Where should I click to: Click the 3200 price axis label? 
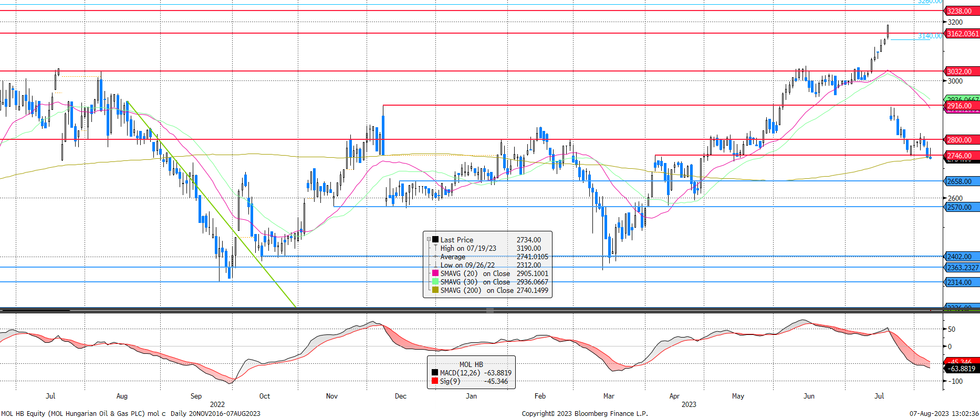tap(955, 22)
